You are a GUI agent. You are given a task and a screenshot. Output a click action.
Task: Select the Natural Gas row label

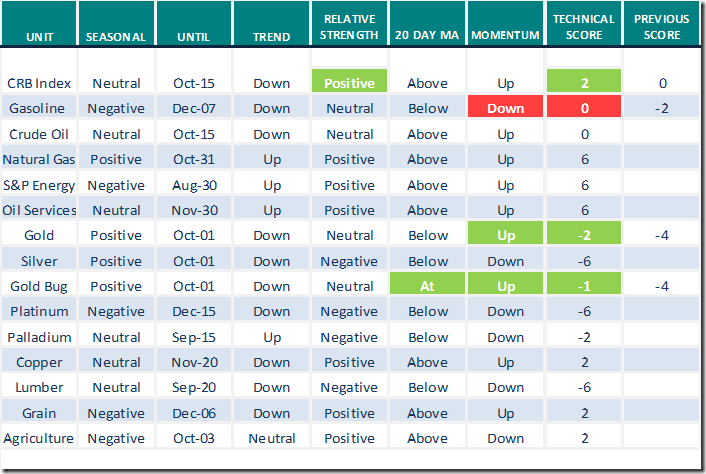pos(38,159)
